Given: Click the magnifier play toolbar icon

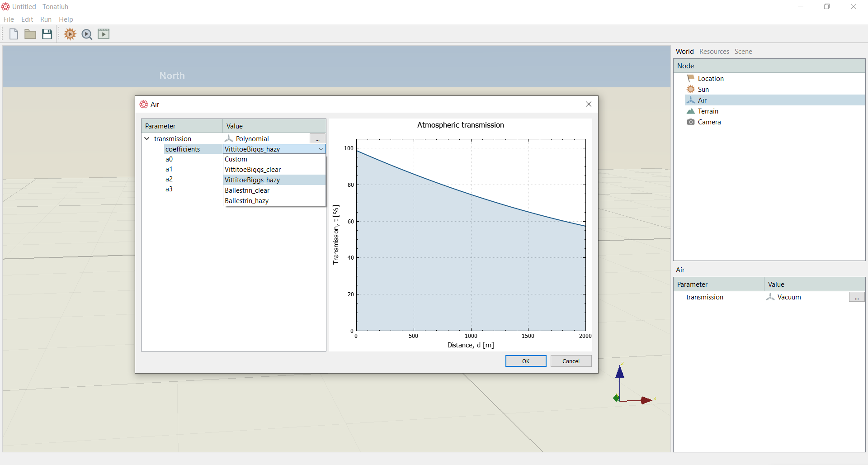Looking at the screenshot, I should coord(87,34).
